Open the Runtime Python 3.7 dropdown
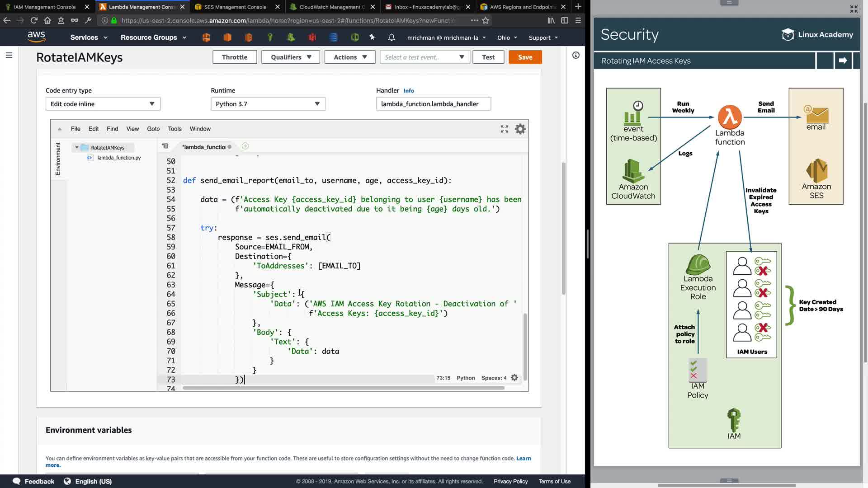This screenshot has width=868, height=488. coord(268,104)
